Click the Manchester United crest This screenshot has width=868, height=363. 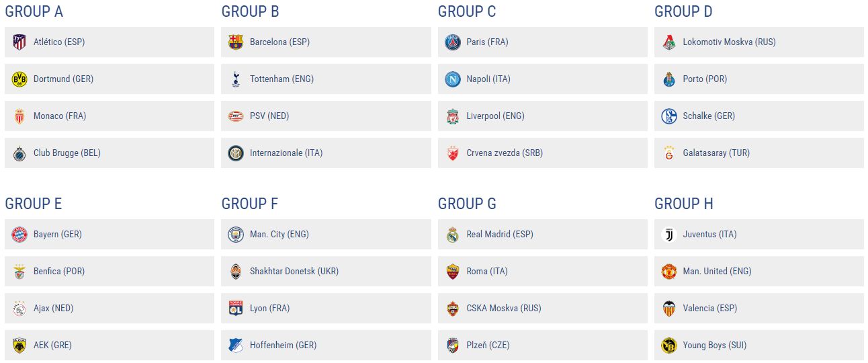tap(668, 272)
